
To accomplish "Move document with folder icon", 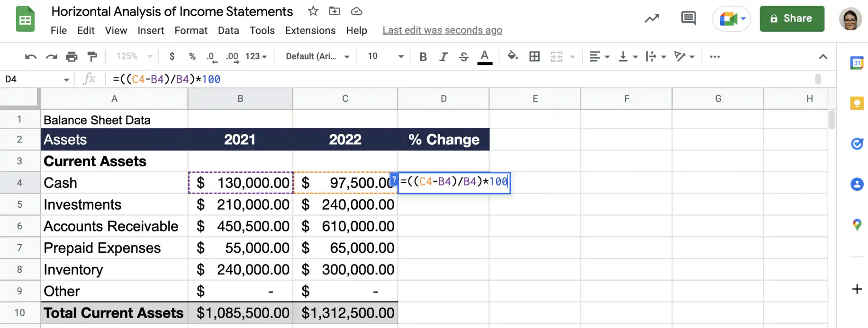I will pyautogui.click(x=335, y=11).
